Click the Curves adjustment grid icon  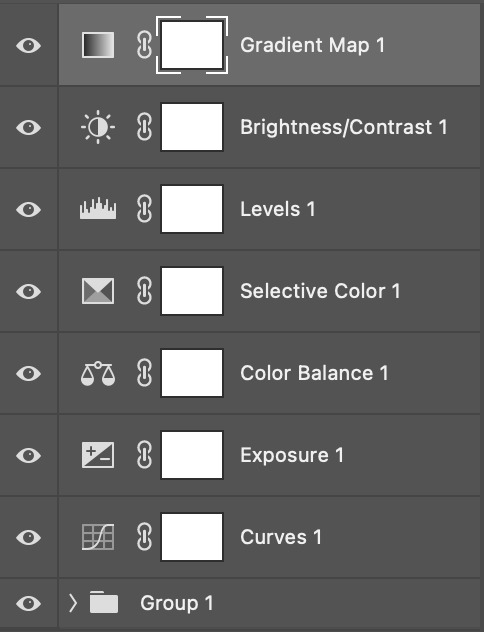tap(98, 537)
